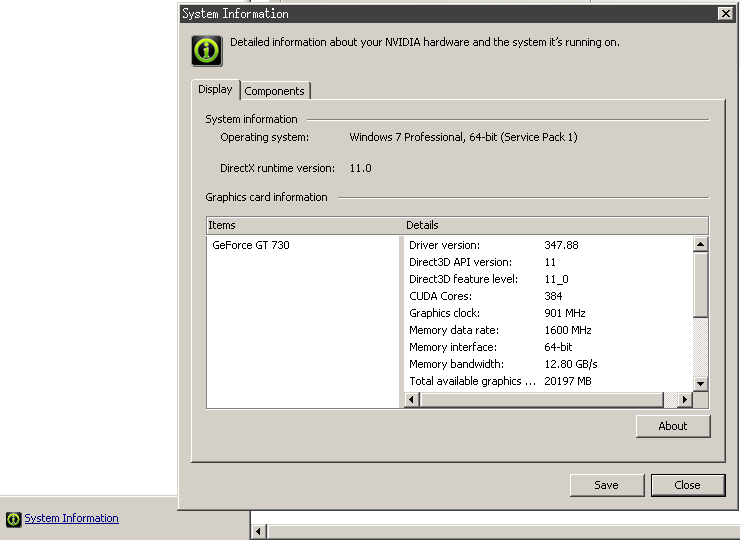Screen dimensions: 740x540
Task: Click the Operating system label
Action: point(264,137)
